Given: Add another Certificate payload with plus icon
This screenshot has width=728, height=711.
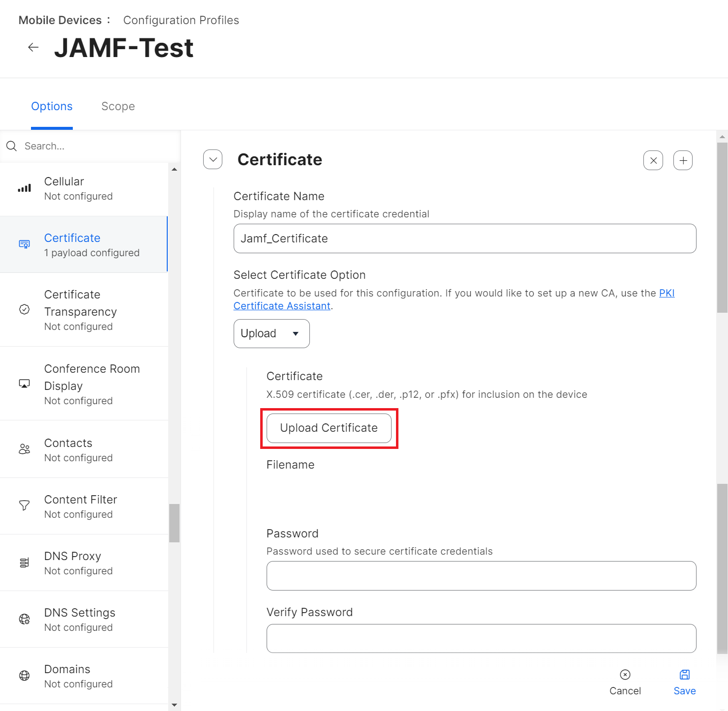Looking at the screenshot, I should point(683,160).
